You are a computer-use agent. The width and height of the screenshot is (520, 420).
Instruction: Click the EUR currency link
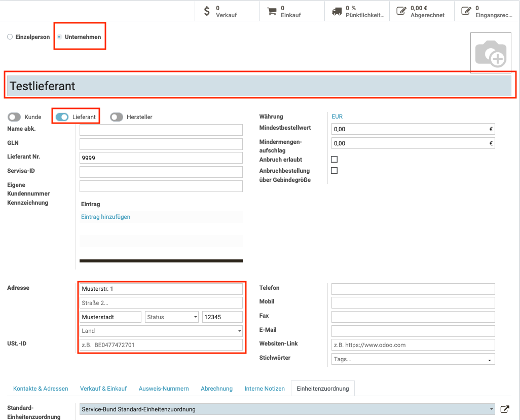click(337, 117)
